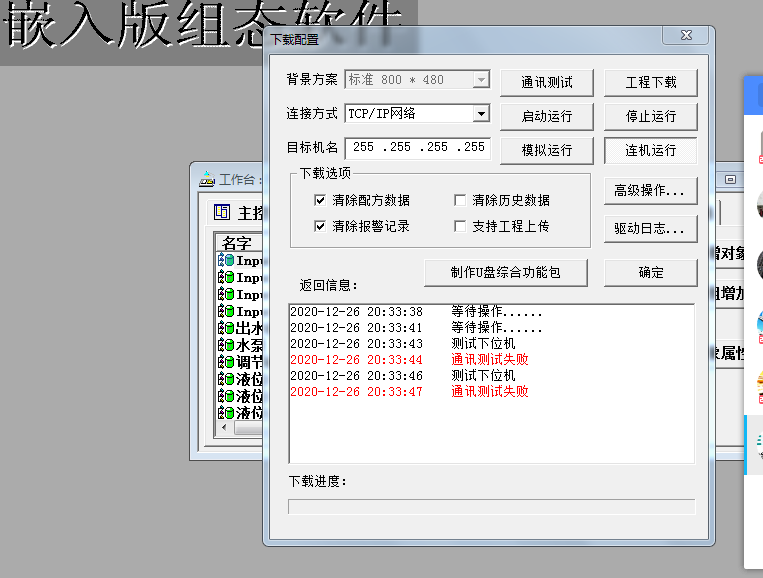Click the 下载进度 progress bar

[x=491, y=506]
